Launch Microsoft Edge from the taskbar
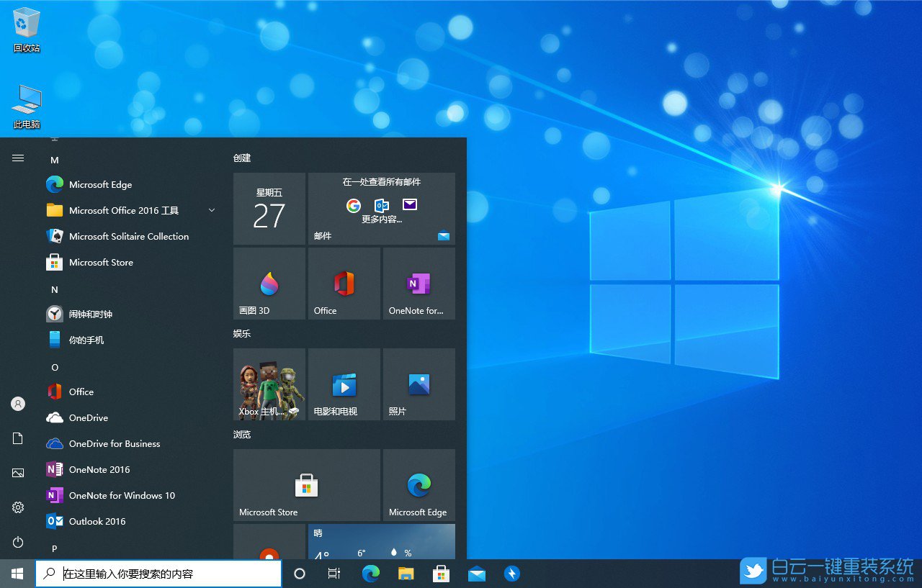Image resolution: width=922 pixels, height=588 pixels. pyautogui.click(x=370, y=574)
